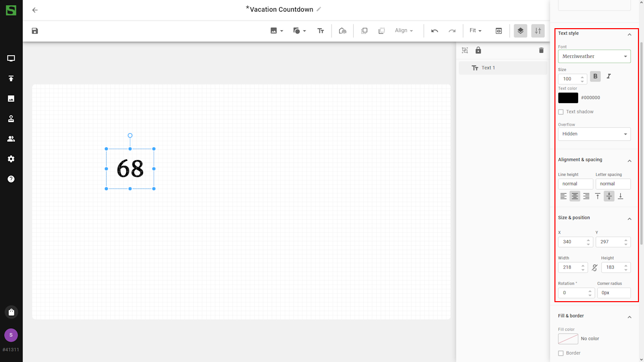Click the redo arrow icon
The height and width of the screenshot is (362, 644).
coord(452,31)
